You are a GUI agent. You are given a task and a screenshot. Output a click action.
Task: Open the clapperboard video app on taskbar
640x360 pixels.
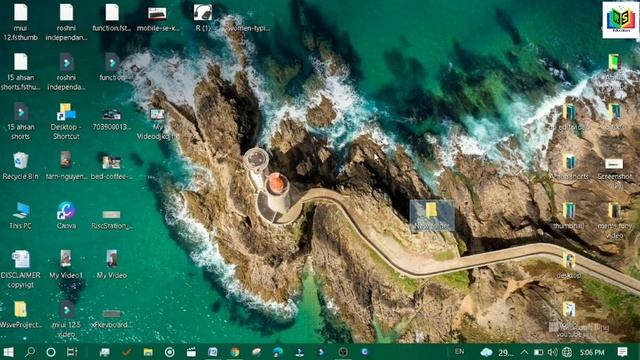(x=191, y=352)
